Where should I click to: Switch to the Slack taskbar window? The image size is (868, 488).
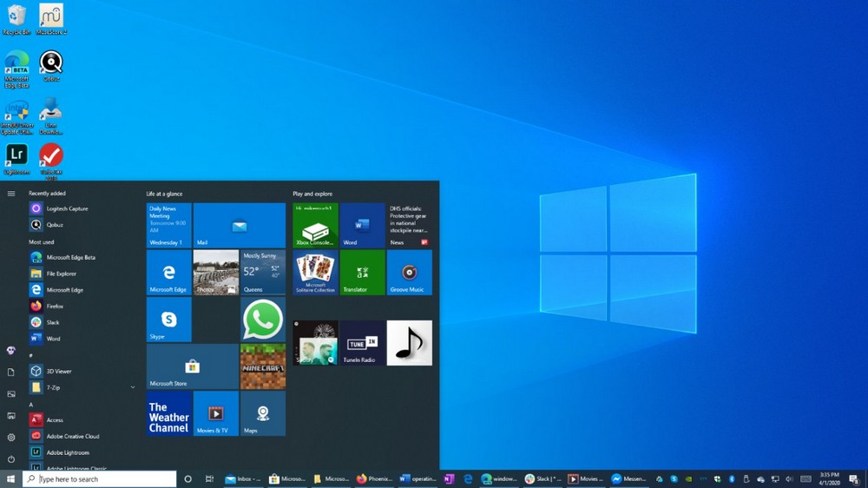543,478
